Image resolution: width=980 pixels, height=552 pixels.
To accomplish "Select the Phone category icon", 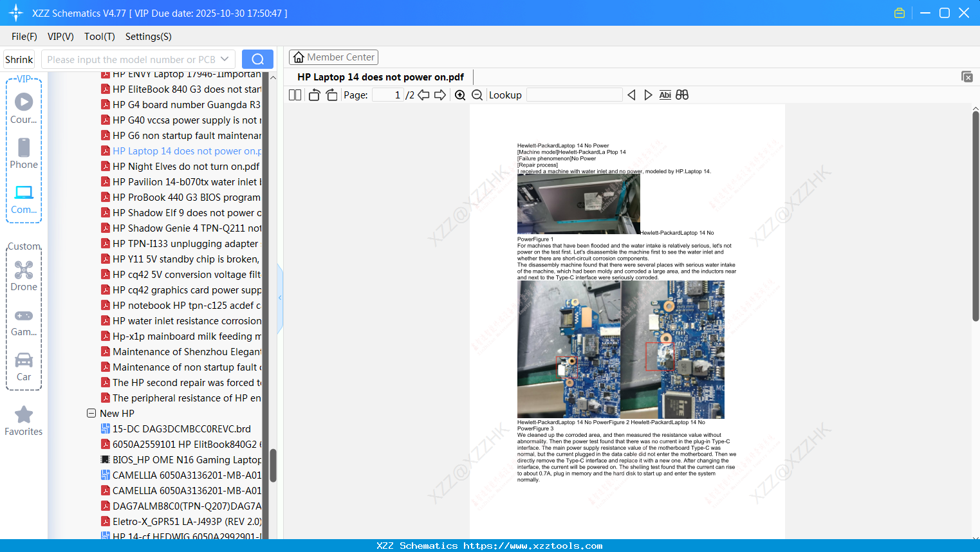I will (24, 153).
